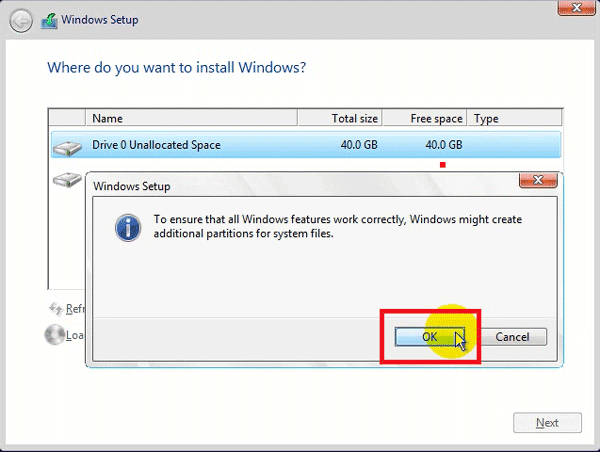This screenshot has height=452, width=600.
Task: Sort by Free space column header
Action: pyautogui.click(x=424, y=118)
